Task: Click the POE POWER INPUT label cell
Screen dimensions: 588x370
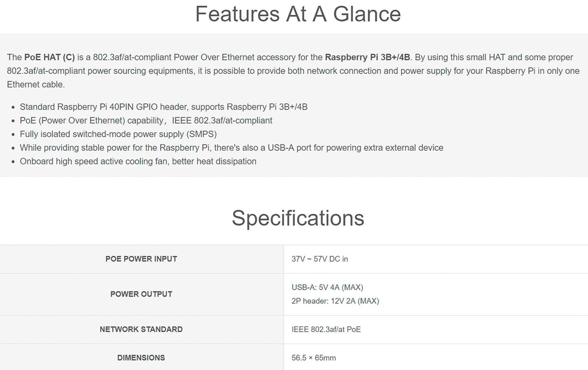Action: [x=141, y=259]
